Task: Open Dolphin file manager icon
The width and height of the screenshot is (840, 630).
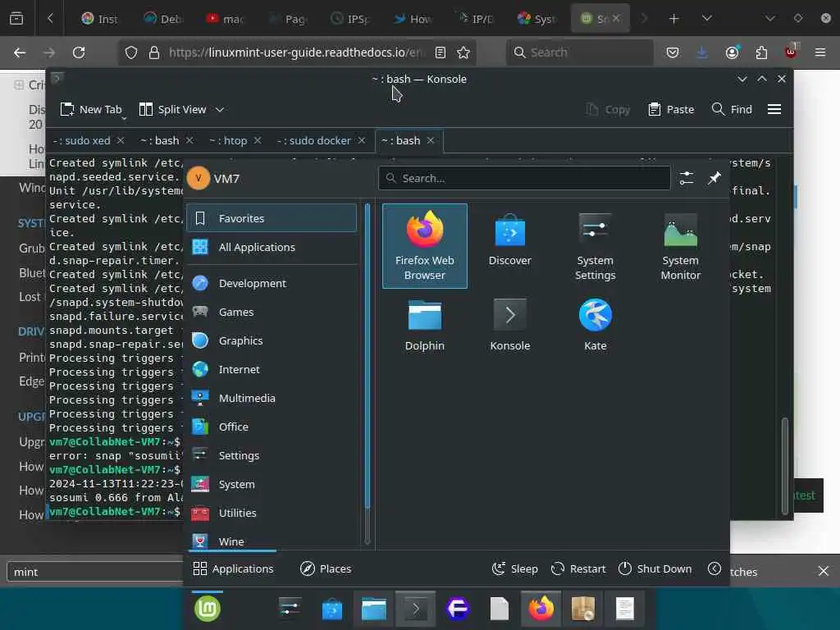Action: pos(425,325)
